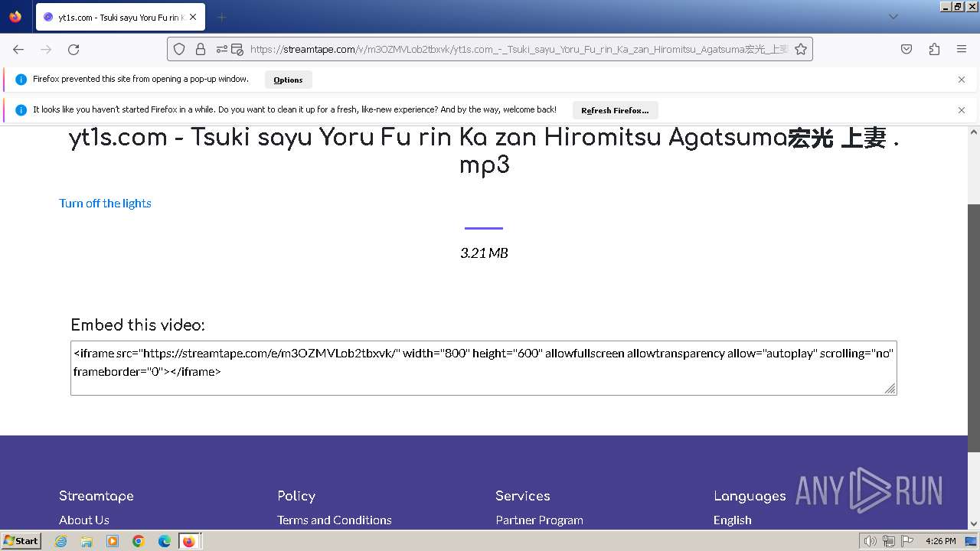Screen dimensions: 980x551
Task: Click the Refresh Firefox button
Action: pos(615,110)
